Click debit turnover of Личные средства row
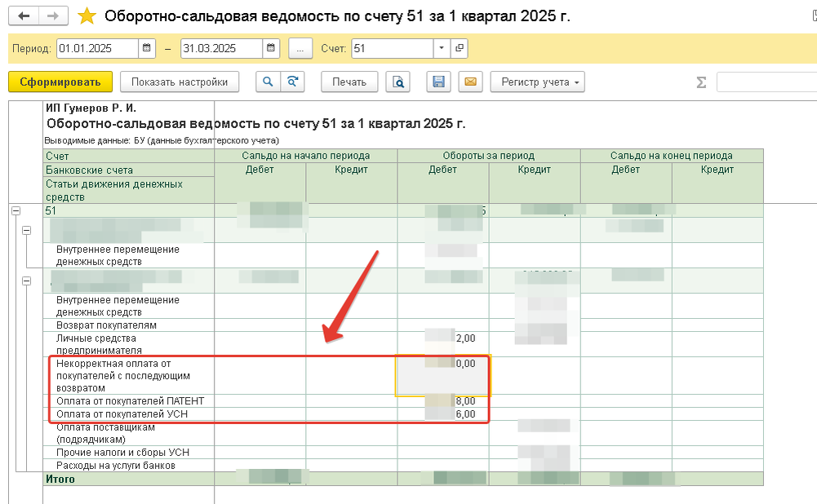 point(443,344)
